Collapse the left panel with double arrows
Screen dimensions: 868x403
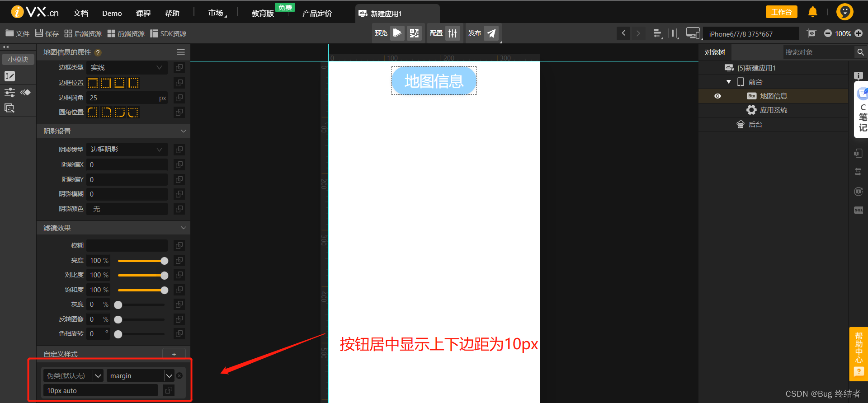tap(6, 47)
